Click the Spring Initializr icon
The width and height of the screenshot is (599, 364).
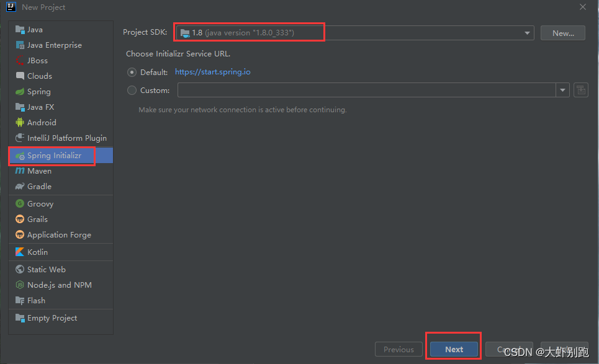tap(20, 156)
